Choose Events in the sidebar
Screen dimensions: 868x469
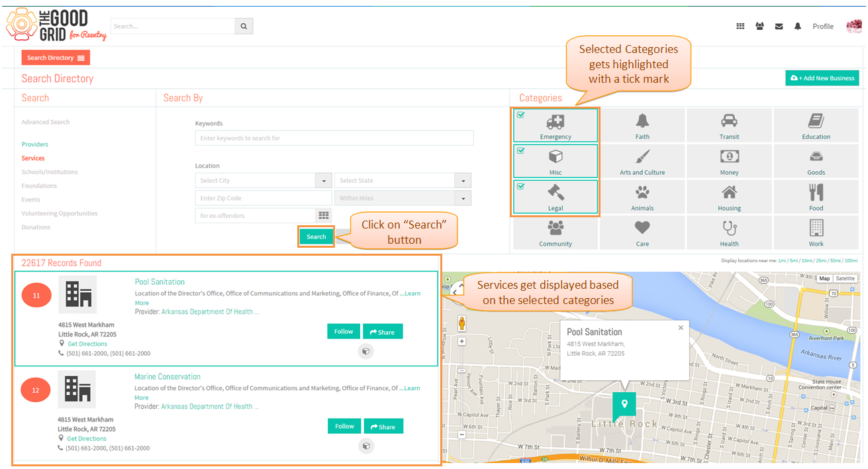30,199
